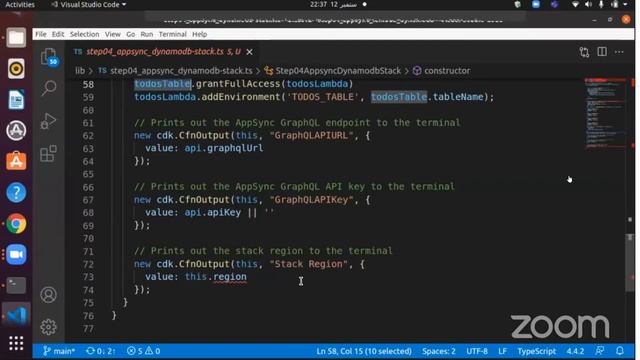Open the Explorer view in activity bar
The image size is (640, 360).
(x=49, y=56)
